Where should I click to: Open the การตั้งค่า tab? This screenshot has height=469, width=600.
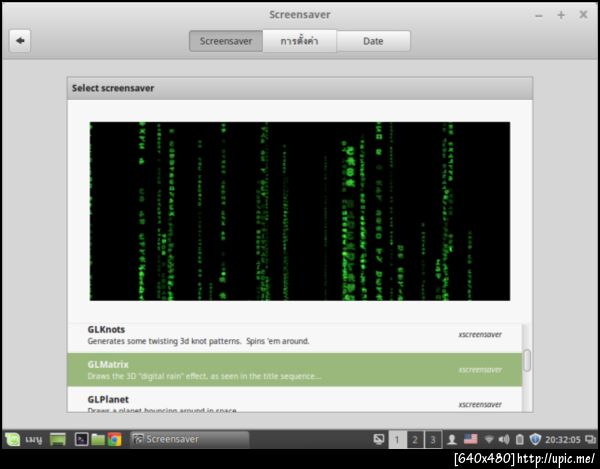[x=299, y=41]
